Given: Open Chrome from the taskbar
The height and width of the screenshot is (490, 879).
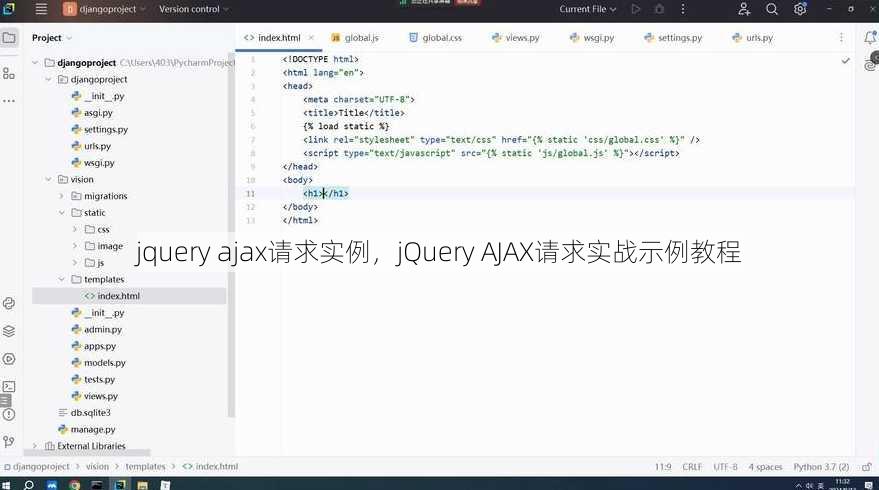Looking at the screenshot, I should 75,485.
